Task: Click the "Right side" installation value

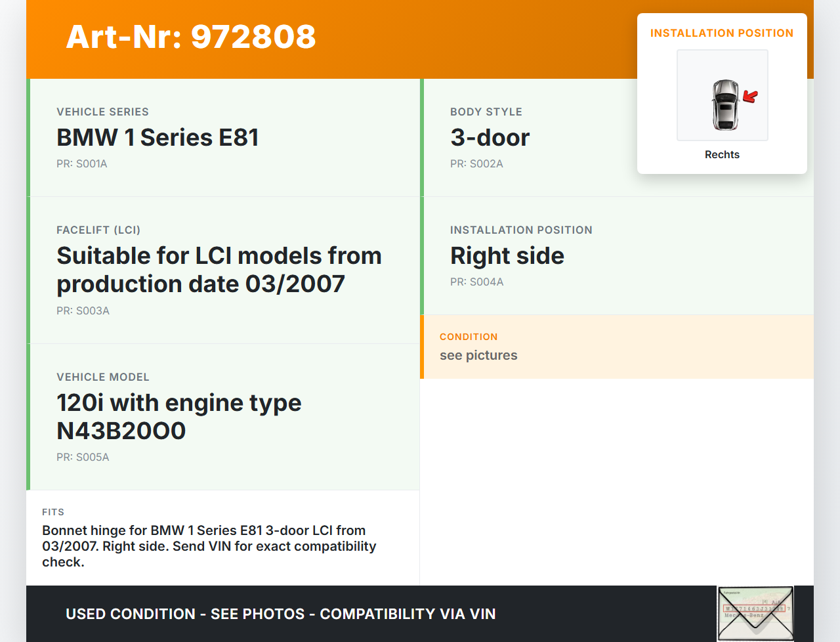Action: (x=507, y=256)
